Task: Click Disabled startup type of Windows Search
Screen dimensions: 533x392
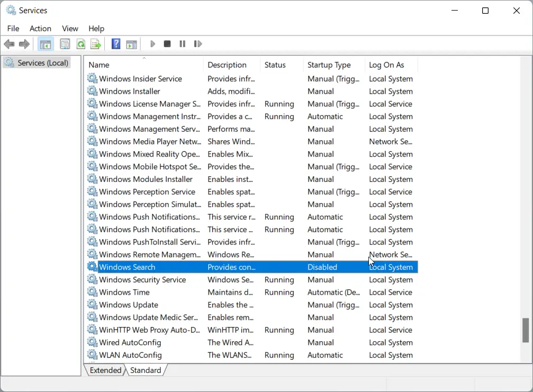Action: point(322,267)
